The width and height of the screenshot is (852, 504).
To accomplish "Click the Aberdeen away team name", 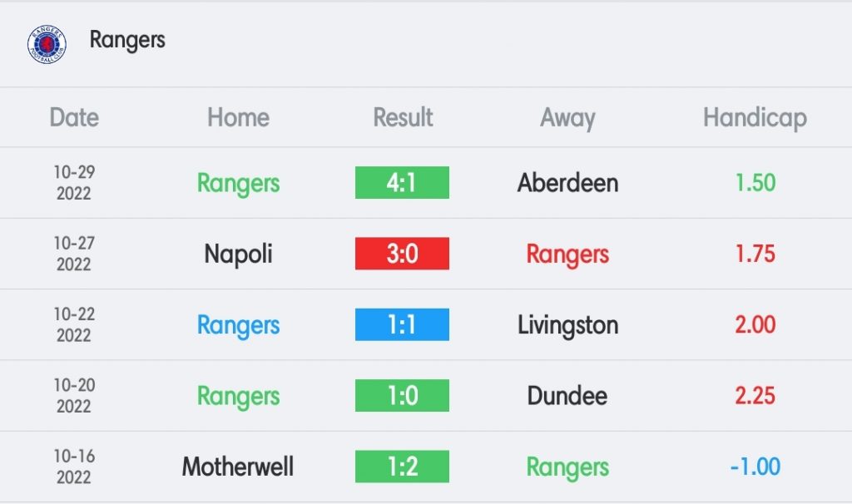I will tap(567, 183).
